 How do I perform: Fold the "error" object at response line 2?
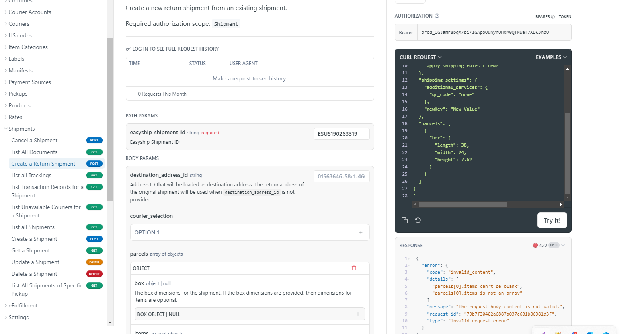coord(409,265)
